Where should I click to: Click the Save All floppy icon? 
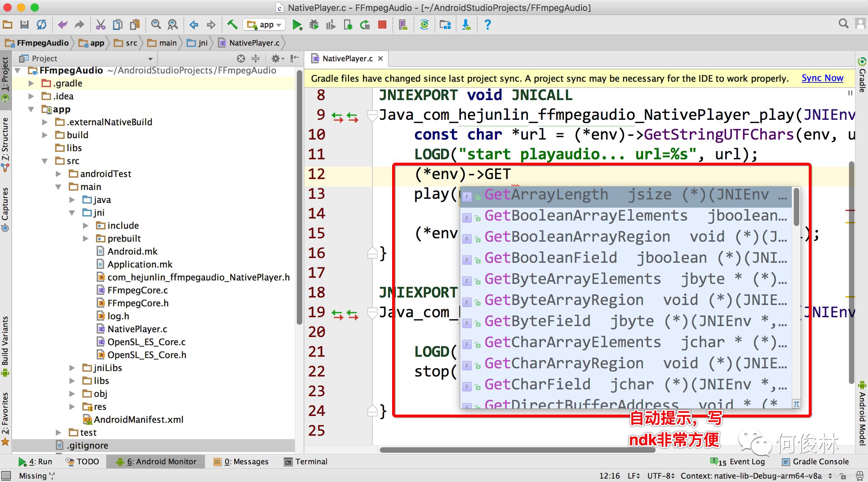coord(24,25)
